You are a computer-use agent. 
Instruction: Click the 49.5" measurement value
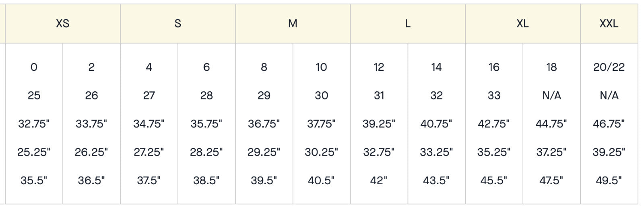(609, 180)
